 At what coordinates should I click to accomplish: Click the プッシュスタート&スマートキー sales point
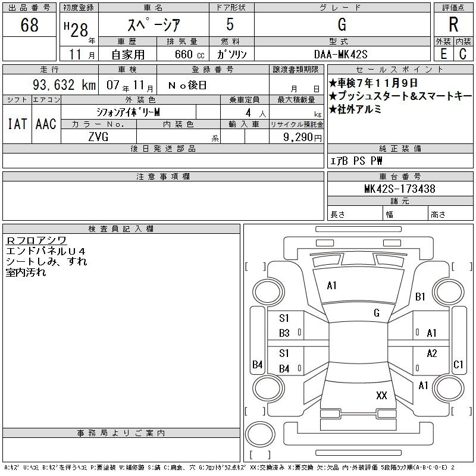400,96
